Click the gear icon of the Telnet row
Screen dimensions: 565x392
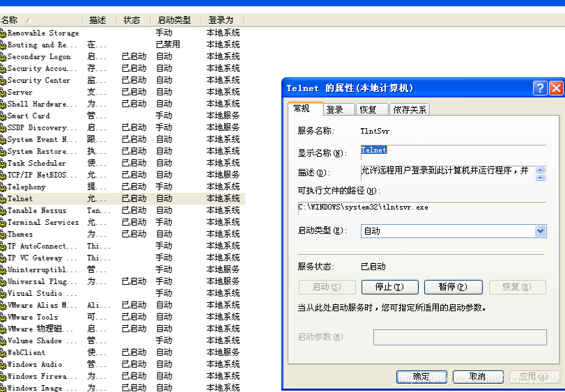(x=3, y=199)
